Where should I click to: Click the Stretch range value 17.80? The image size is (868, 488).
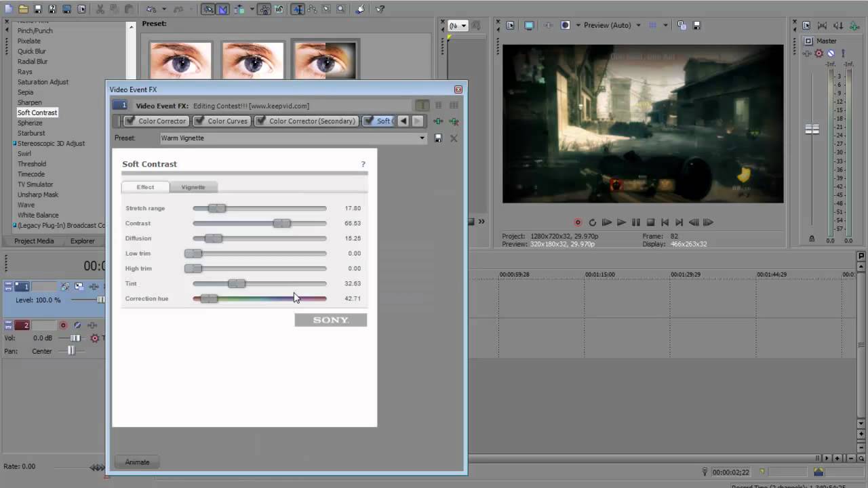[x=353, y=208]
